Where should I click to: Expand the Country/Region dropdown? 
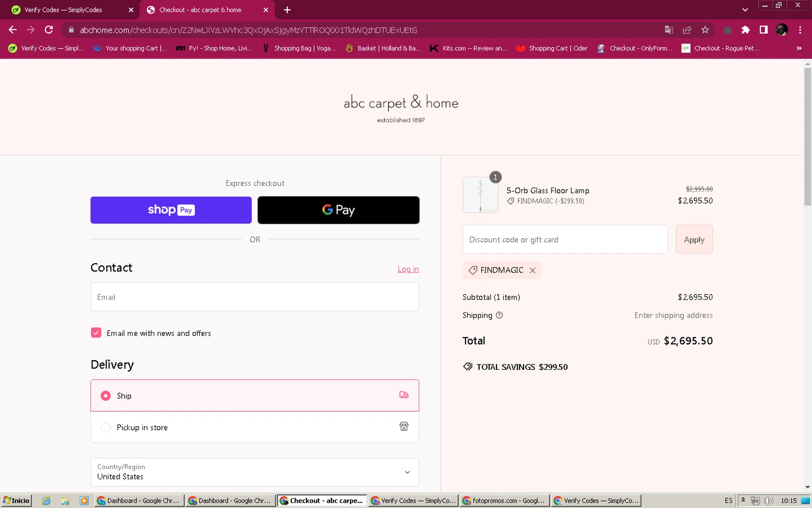pos(254,472)
